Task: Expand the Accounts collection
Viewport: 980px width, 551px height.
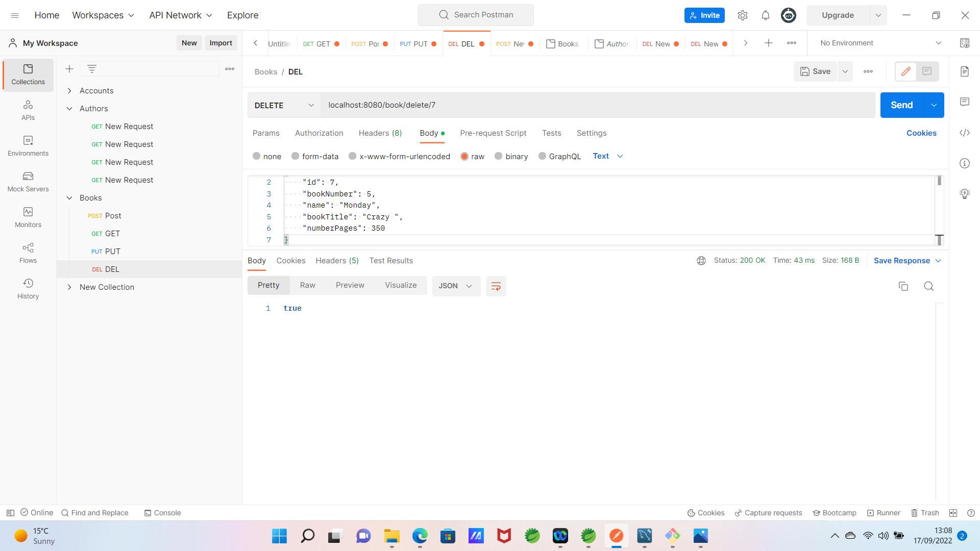Action: click(69, 91)
